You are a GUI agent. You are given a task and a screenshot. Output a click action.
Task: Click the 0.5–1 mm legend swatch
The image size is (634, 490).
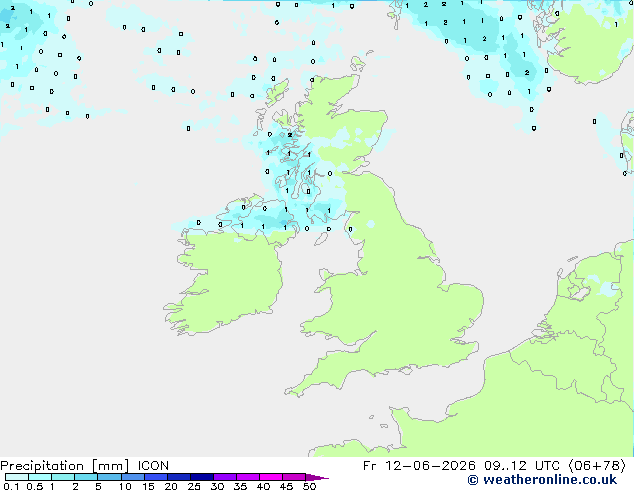[40, 477]
